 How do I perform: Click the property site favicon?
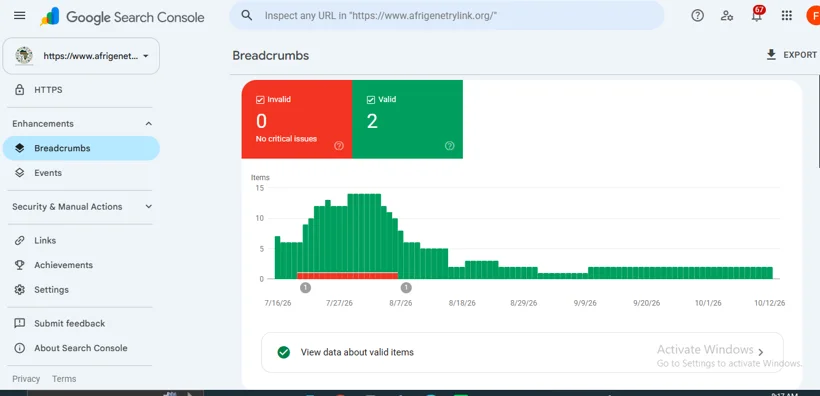pos(24,55)
